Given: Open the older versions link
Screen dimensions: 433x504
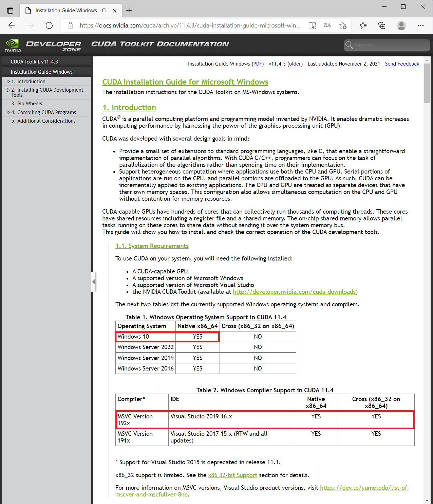Looking at the screenshot, I should point(295,64).
